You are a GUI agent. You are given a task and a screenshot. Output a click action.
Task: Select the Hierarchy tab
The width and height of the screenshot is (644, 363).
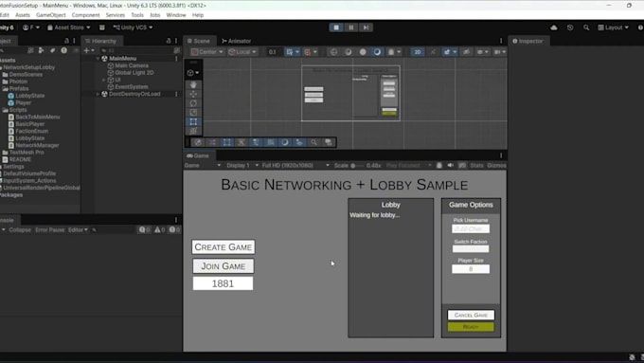tap(100, 41)
